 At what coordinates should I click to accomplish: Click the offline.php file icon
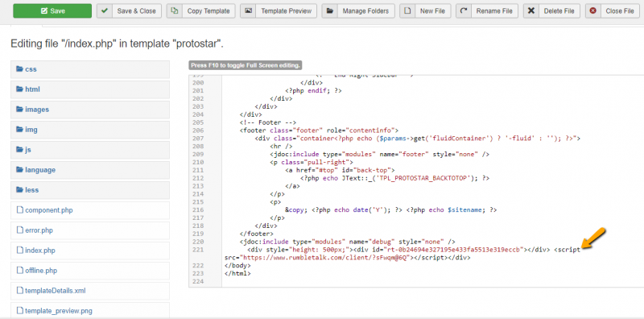[19, 271]
